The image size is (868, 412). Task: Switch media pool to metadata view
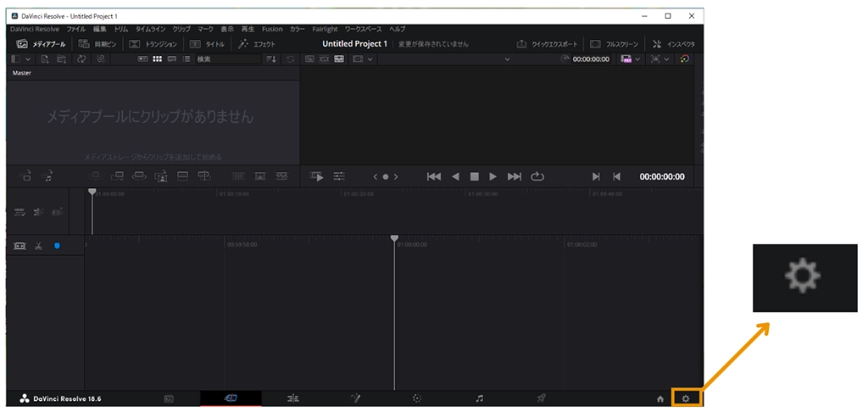tap(142, 58)
